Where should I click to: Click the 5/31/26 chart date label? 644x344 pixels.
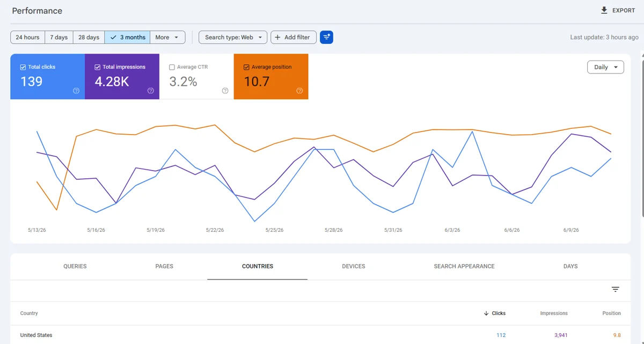pyautogui.click(x=393, y=230)
